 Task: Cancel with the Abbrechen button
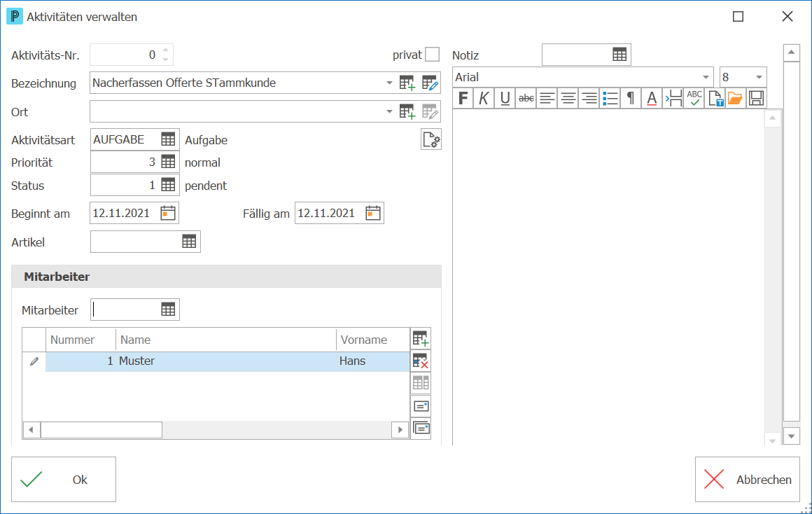click(748, 479)
